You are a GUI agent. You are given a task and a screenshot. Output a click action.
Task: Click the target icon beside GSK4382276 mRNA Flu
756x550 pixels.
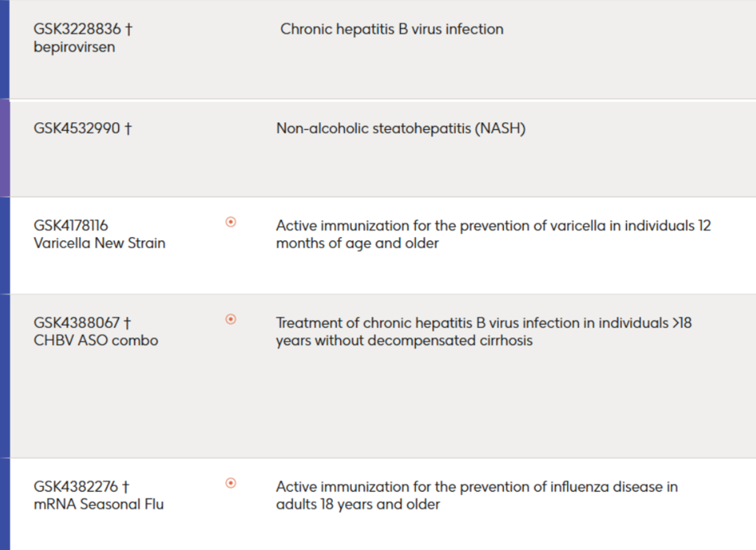(x=231, y=483)
